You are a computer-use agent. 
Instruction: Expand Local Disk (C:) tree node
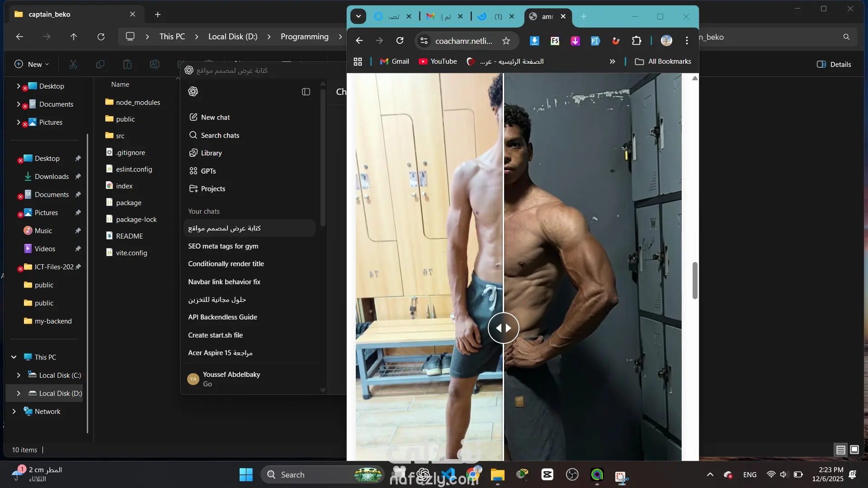click(x=19, y=375)
